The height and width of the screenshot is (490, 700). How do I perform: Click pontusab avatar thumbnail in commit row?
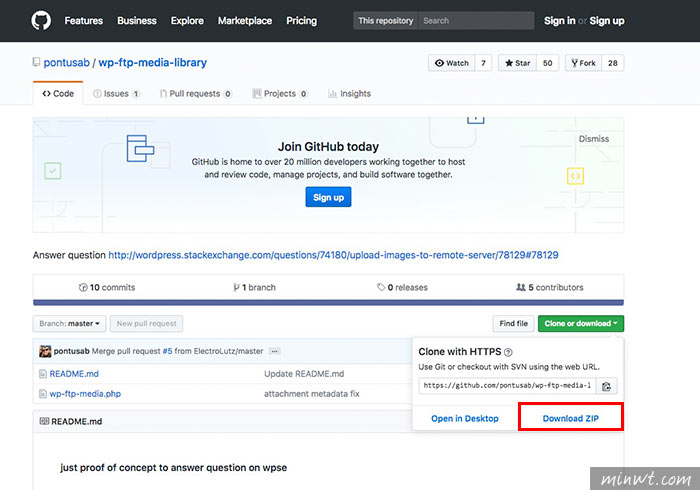pyautogui.click(x=45, y=351)
